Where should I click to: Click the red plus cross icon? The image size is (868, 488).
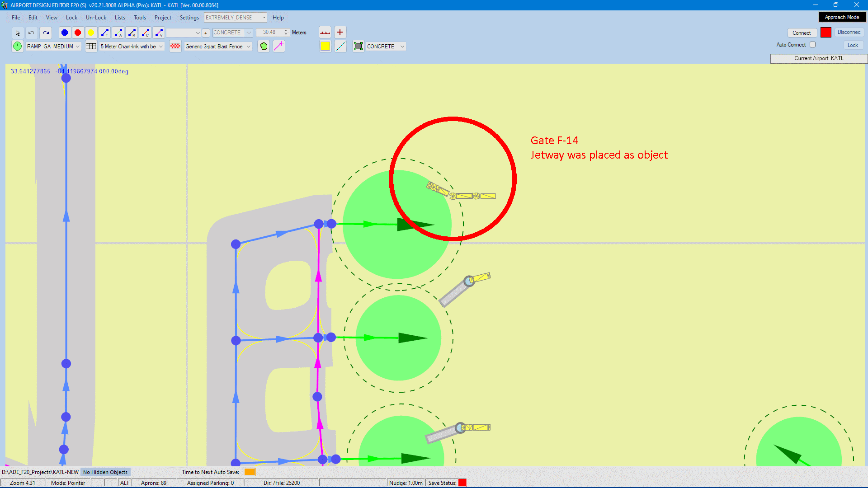(340, 33)
